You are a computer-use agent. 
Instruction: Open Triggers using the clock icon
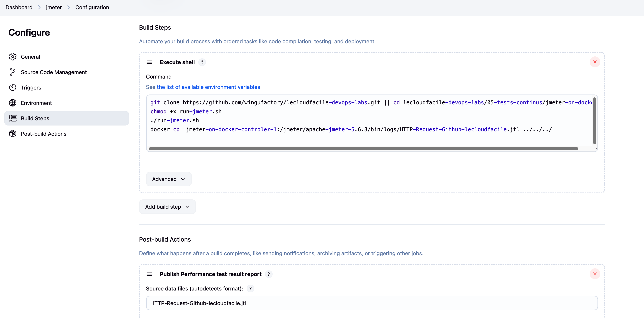pyautogui.click(x=12, y=87)
